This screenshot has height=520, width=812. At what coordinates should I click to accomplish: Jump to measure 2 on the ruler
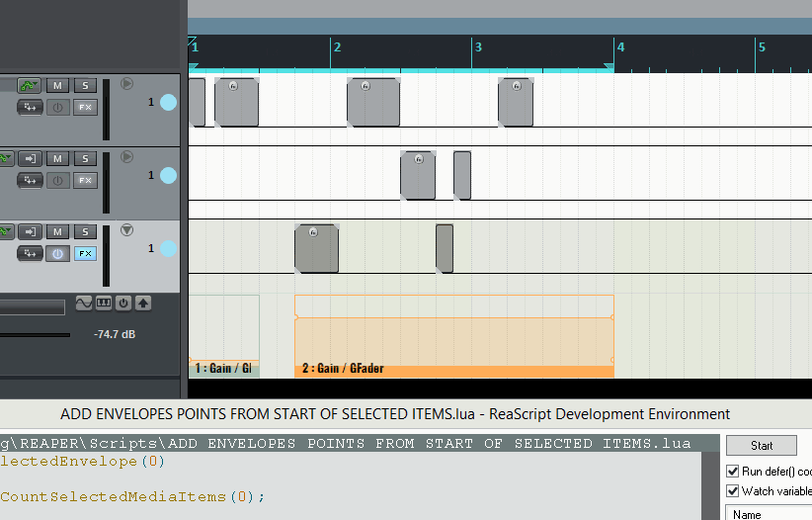coord(337,47)
